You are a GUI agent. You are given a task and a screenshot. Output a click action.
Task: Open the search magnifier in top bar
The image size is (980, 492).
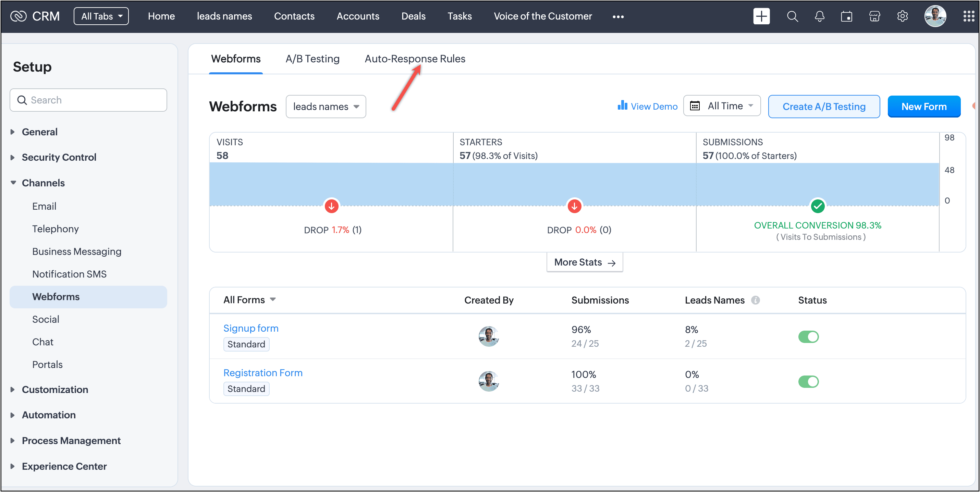tap(792, 16)
